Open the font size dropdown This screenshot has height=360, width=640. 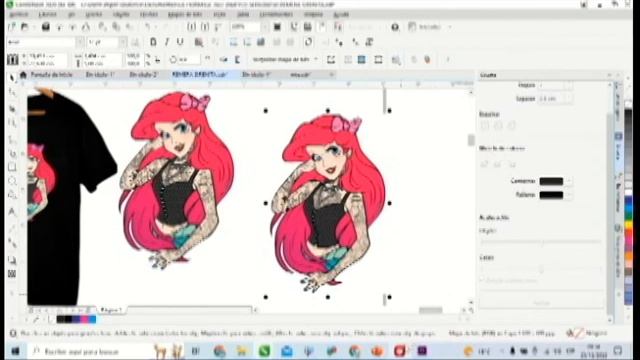click(123, 42)
